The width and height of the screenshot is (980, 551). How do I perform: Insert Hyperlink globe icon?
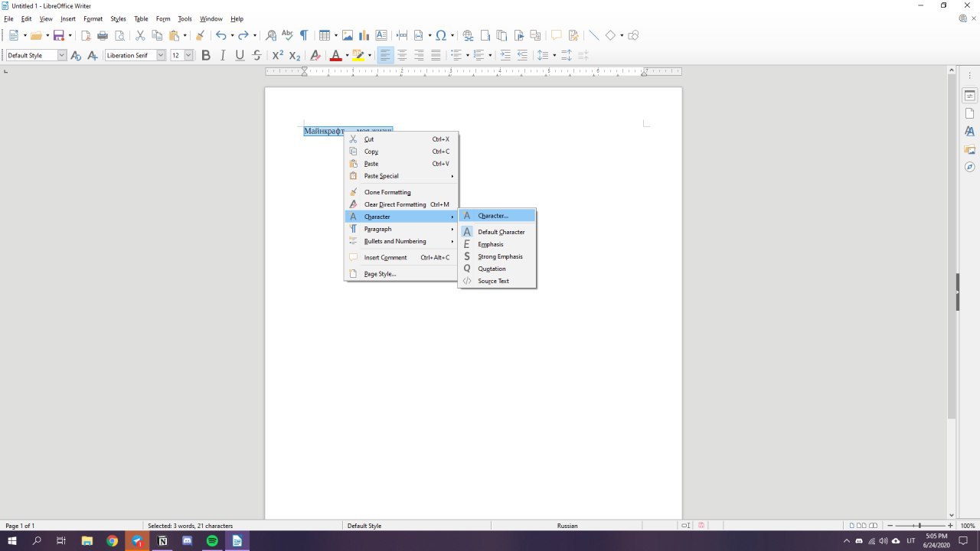coord(468,35)
